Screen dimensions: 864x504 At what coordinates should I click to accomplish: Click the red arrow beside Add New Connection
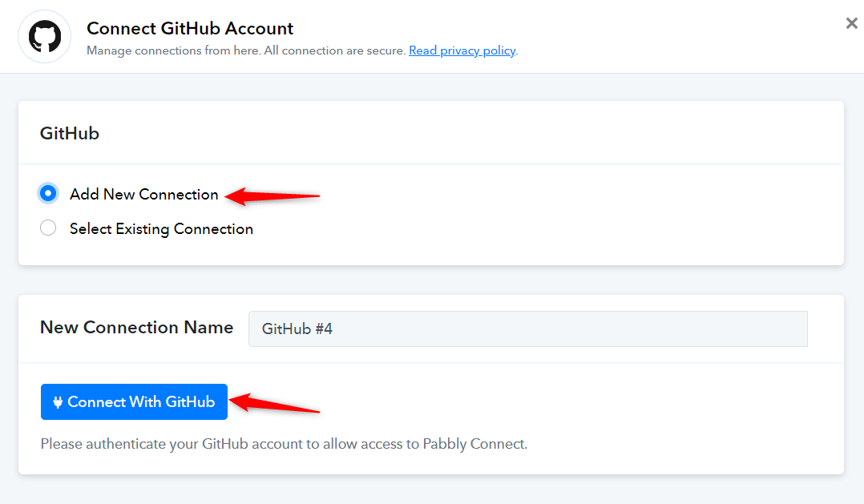[x=273, y=196]
